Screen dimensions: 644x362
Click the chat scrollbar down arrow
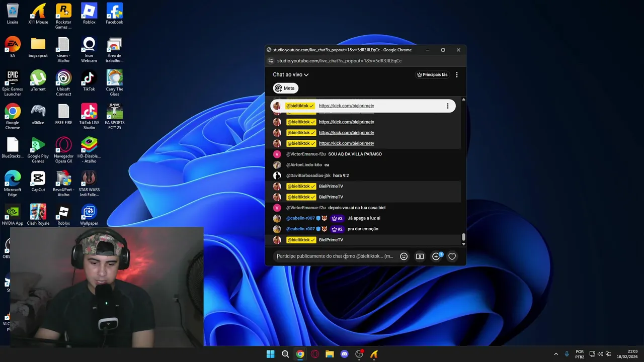pos(463,244)
